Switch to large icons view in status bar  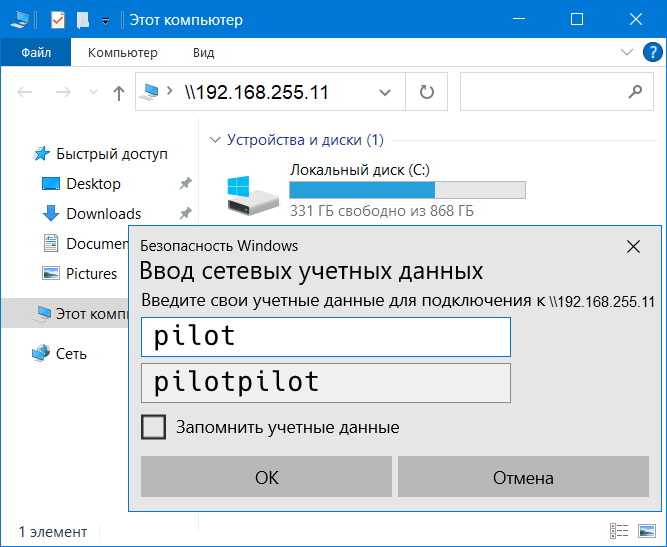point(648,531)
